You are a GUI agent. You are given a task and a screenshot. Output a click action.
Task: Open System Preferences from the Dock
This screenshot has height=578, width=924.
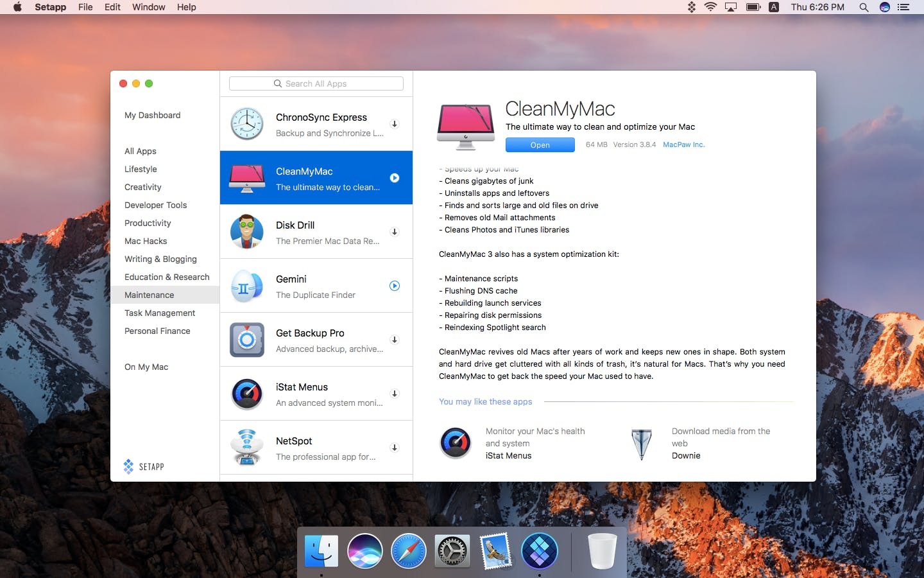[452, 551]
